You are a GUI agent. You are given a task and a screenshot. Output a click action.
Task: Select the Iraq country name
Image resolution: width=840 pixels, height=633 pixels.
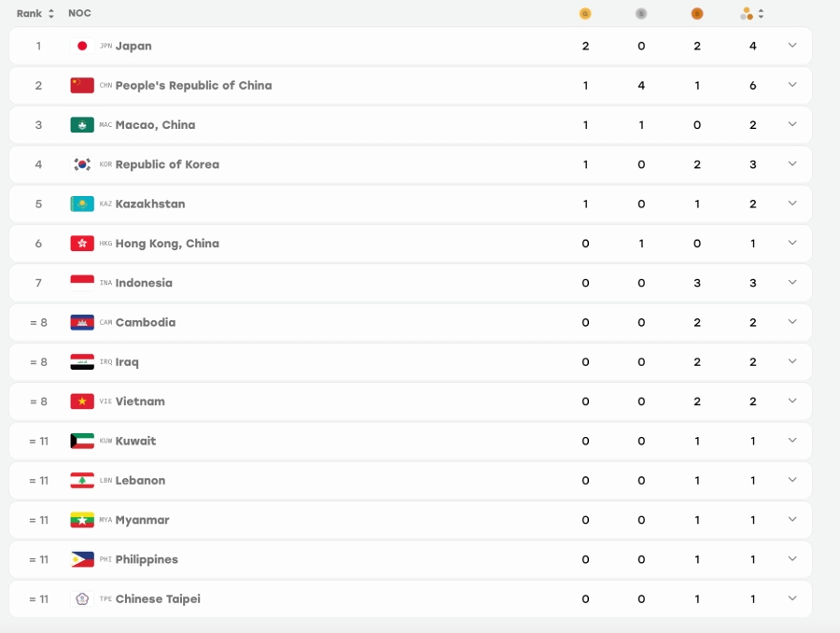pyautogui.click(x=127, y=362)
